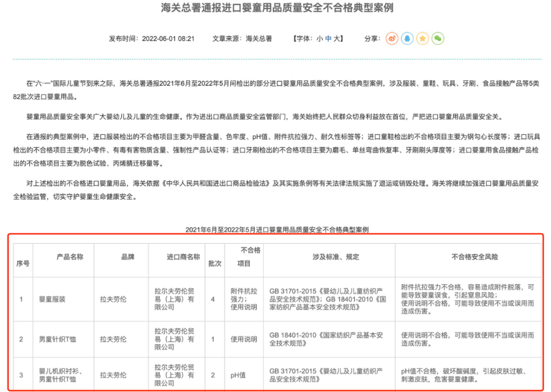This screenshot has width=551, height=392.
Task: Share article to QQ
Action: (x=407, y=39)
